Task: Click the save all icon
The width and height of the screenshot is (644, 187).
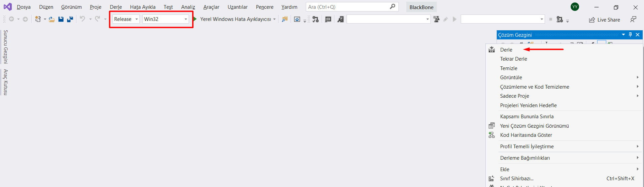Action: pos(70,19)
